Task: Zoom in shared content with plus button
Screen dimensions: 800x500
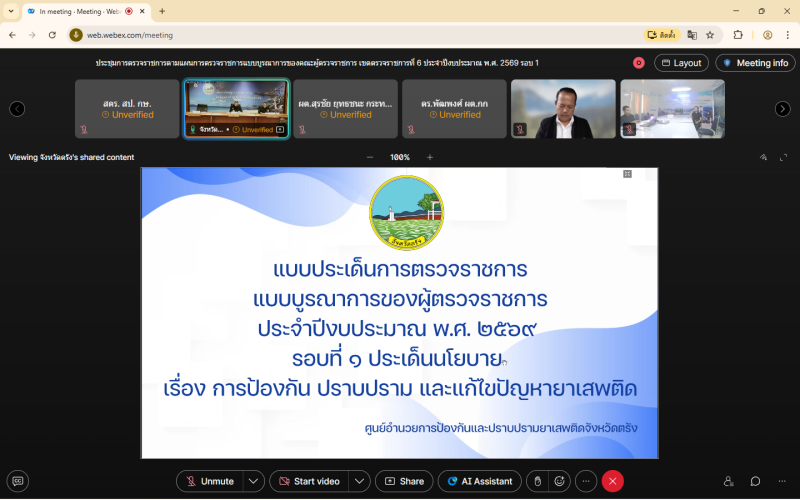Action: 430,157
